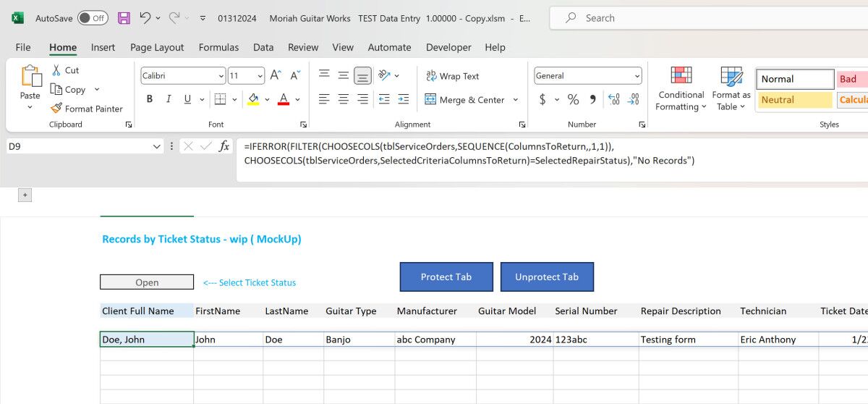This screenshot has height=404, width=868.
Task: Click the Percent Style icon
Action: [x=573, y=99]
